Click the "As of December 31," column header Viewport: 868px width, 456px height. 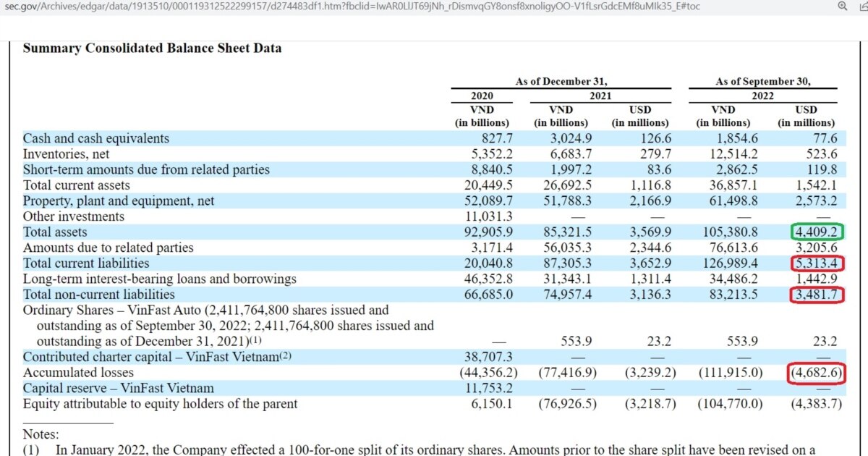(x=561, y=82)
